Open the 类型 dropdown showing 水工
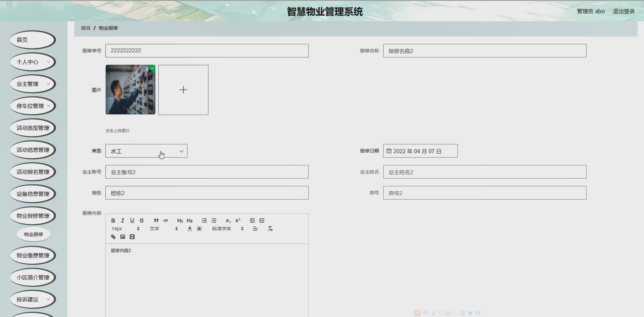Viewport: 644px width, 317px height. click(x=146, y=151)
